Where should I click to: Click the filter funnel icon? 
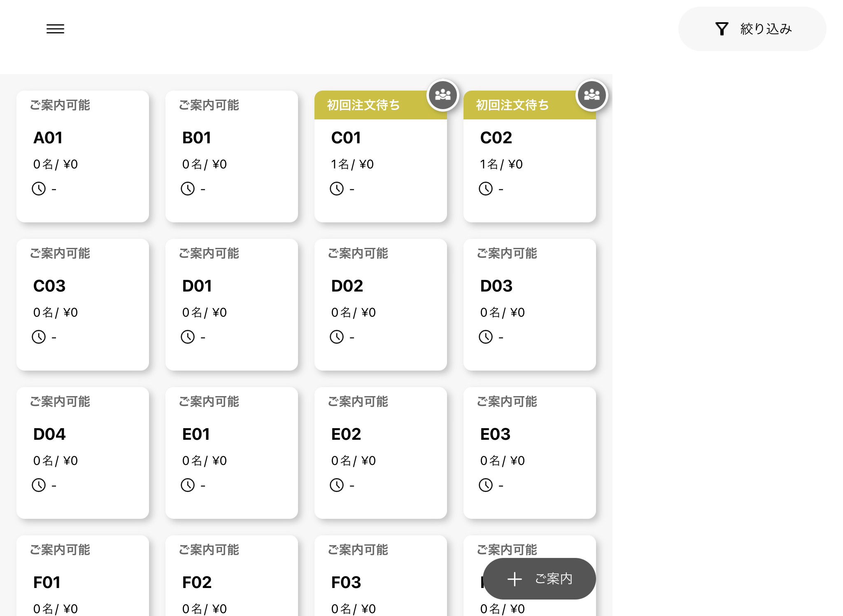click(722, 29)
